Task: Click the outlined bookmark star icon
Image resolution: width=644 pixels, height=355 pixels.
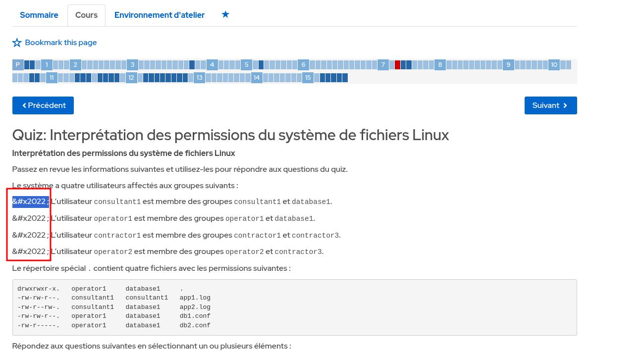Action: tap(17, 43)
